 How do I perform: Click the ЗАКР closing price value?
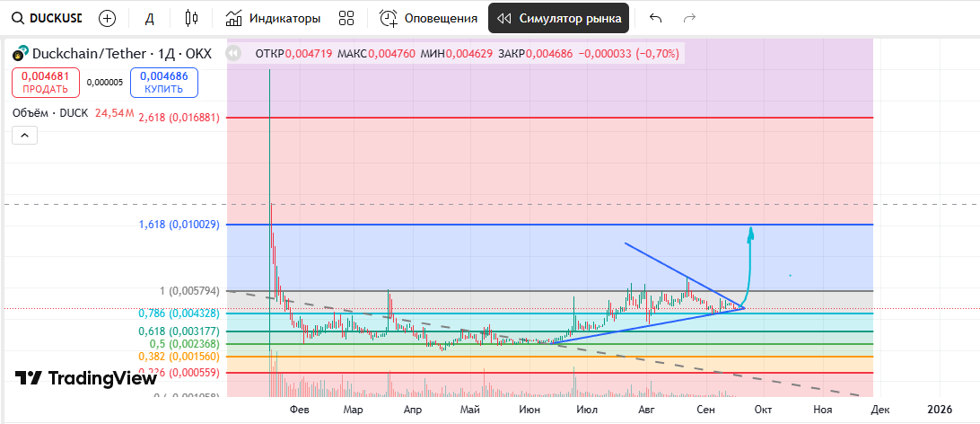551,54
